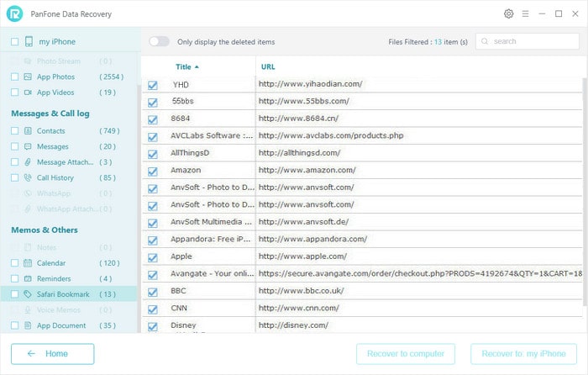Click the http://www.bbc.co.uk/ URL
Viewport: 588px width, 375px height.
point(301,291)
